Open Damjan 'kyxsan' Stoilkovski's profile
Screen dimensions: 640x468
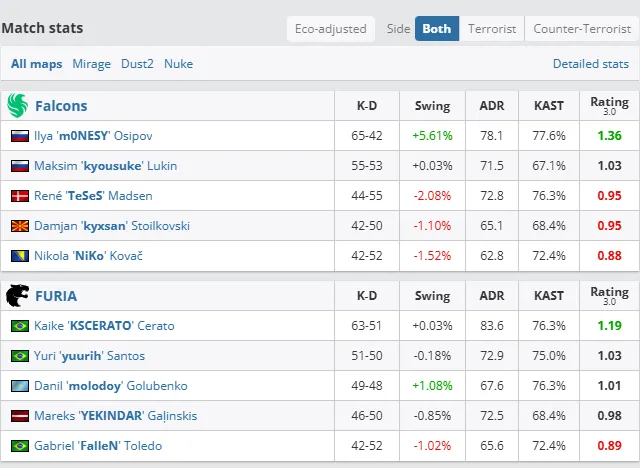tap(112, 226)
